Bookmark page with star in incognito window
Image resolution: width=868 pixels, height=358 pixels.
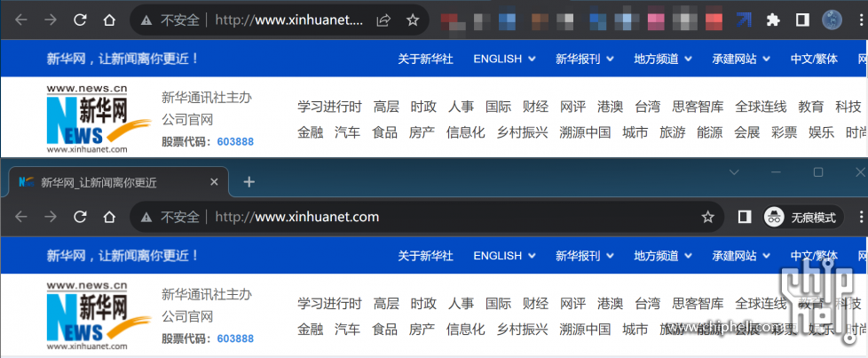point(707,217)
